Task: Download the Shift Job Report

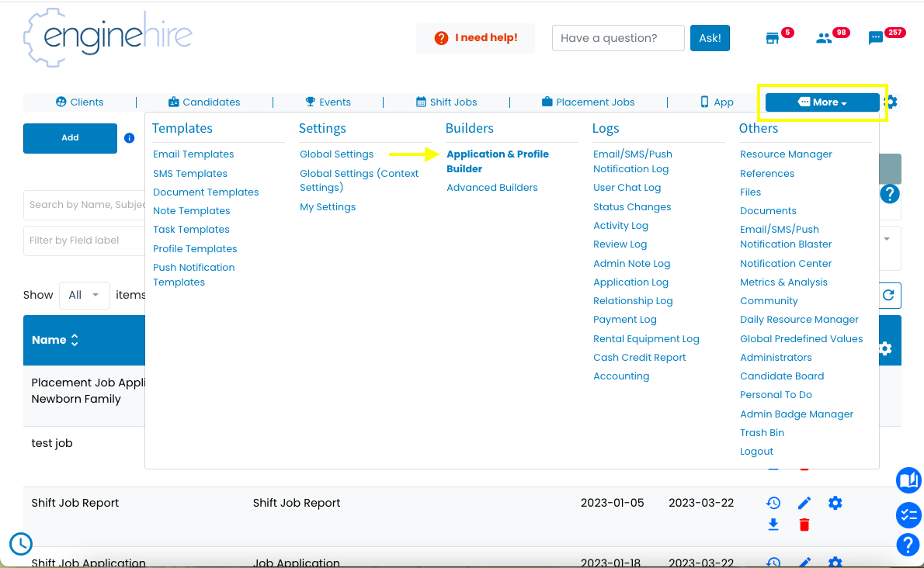Action: click(x=773, y=525)
